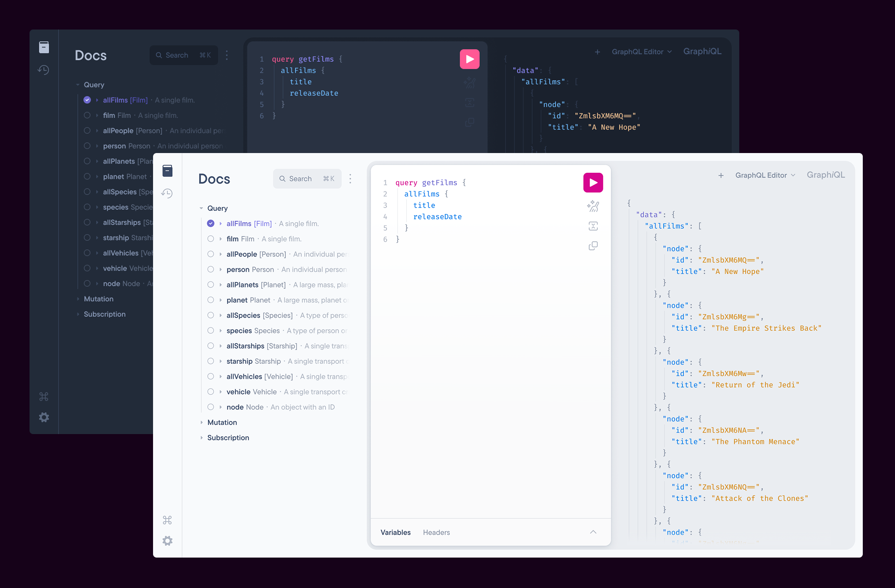Open keyboard shortcuts icon in light sidebar
The image size is (895, 588).
pyautogui.click(x=167, y=520)
